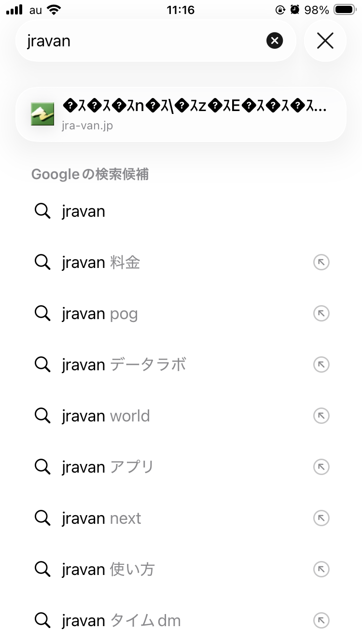Open the jra-van.jp site suggestion
This screenshot has height=644, width=362.
tap(193, 114)
